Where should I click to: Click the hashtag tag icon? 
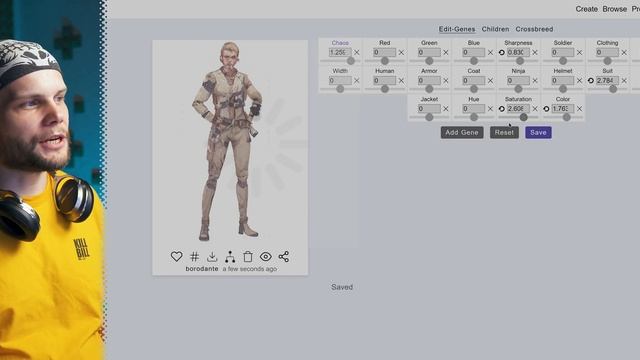click(194, 256)
